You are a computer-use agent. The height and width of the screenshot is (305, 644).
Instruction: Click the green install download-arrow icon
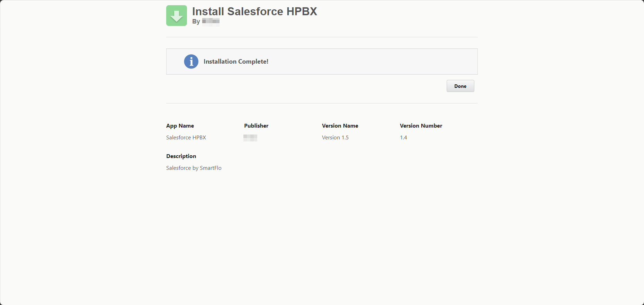pyautogui.click(x=177, y=16)
